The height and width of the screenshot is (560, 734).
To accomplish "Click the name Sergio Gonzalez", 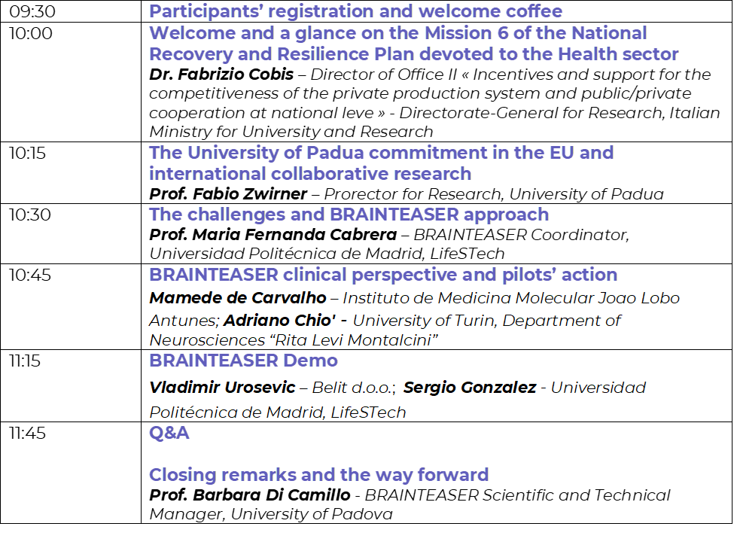I will (x=470, y=388).
